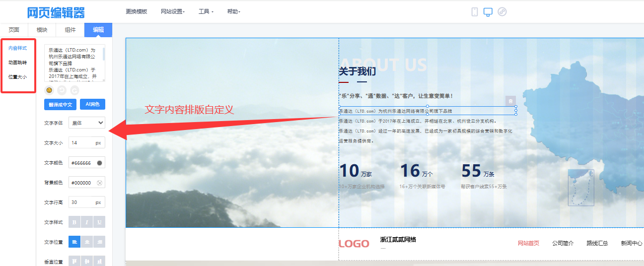Click the caption 16+万个关联新媒体号

(x=423, y=187)
